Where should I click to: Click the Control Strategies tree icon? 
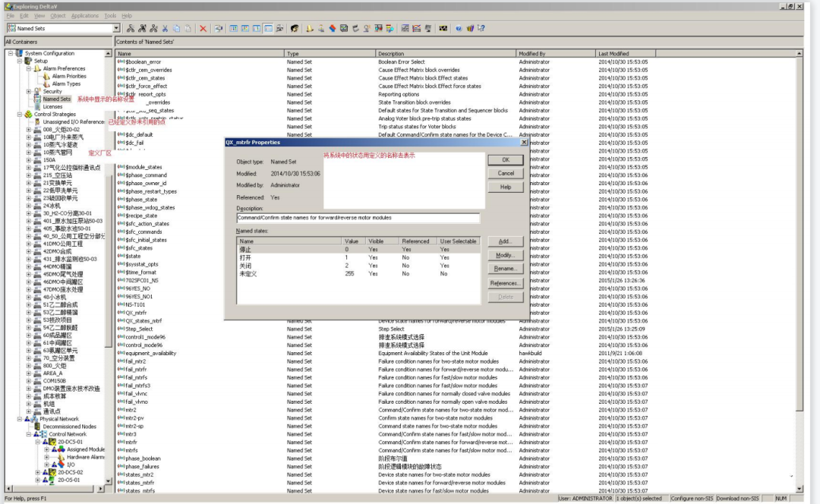28,115
